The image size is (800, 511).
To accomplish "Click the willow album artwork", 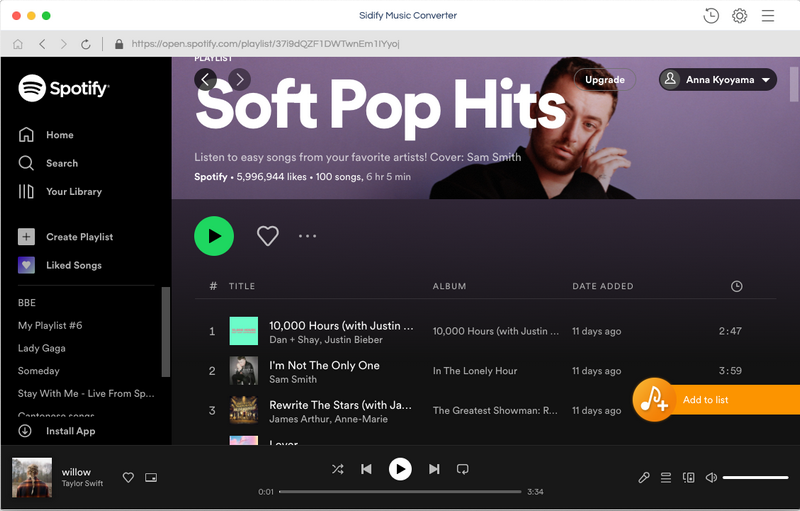I will (32, 477).
